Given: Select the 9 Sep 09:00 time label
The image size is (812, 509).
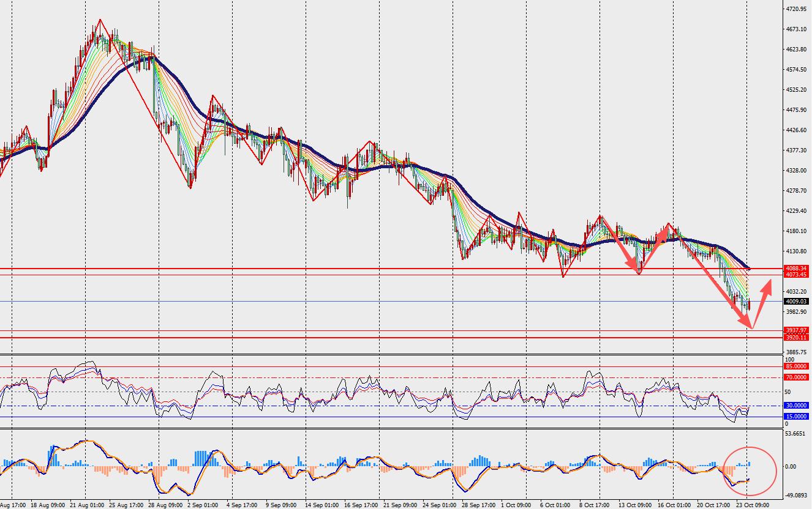Looking at the screenshot, I should coord(282,505).
